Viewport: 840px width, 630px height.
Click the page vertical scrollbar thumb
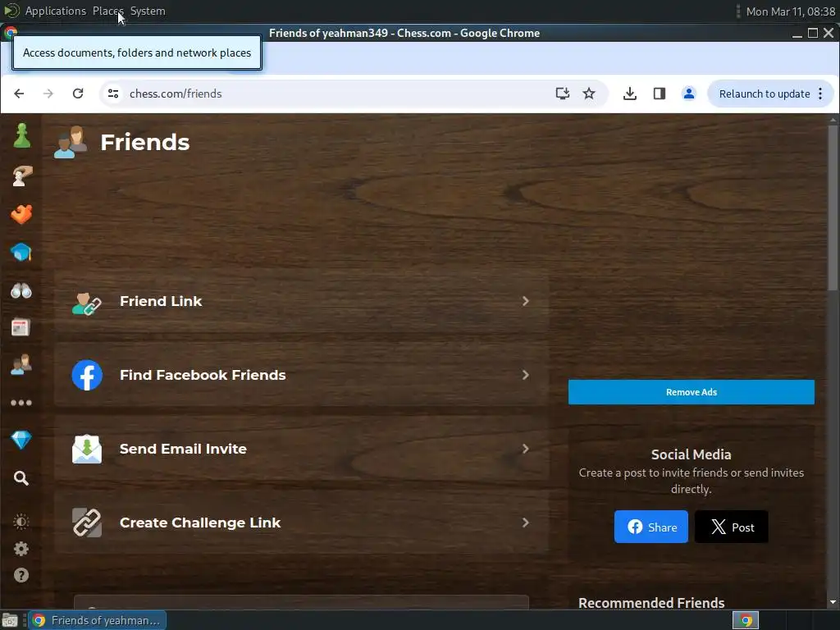[833, 208]
